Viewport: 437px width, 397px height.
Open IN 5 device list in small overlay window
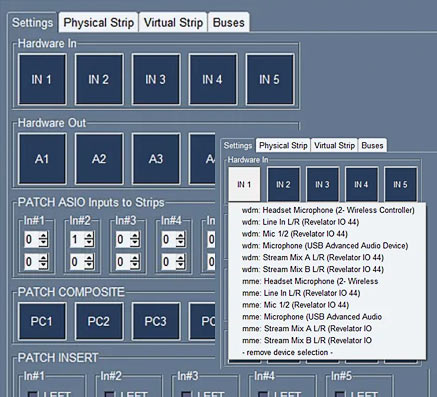tap(400, 184)
